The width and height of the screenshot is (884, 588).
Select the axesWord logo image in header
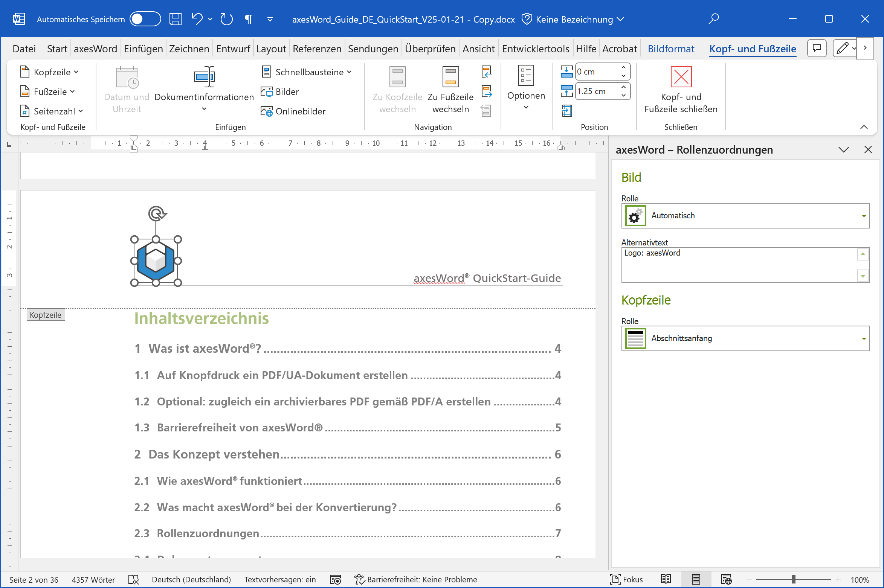(x=156, y=260)
